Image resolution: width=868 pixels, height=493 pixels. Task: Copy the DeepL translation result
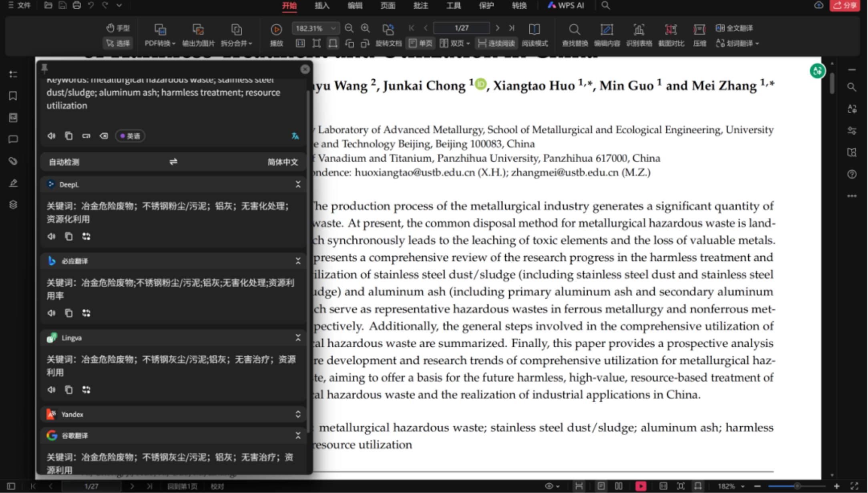point(69,236)
